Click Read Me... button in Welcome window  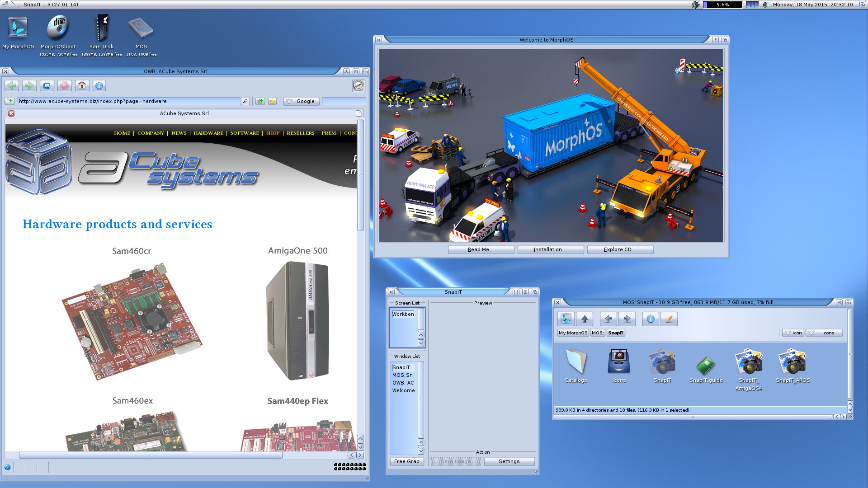point(481,249)
